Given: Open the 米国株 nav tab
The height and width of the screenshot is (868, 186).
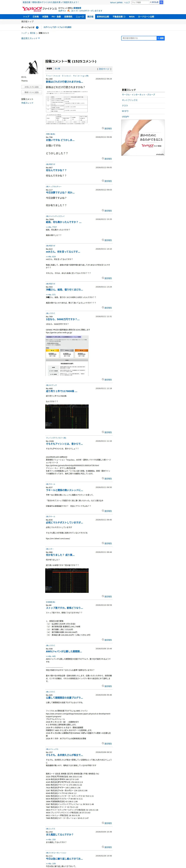Looking at the screenshot, I should point(45,16).
